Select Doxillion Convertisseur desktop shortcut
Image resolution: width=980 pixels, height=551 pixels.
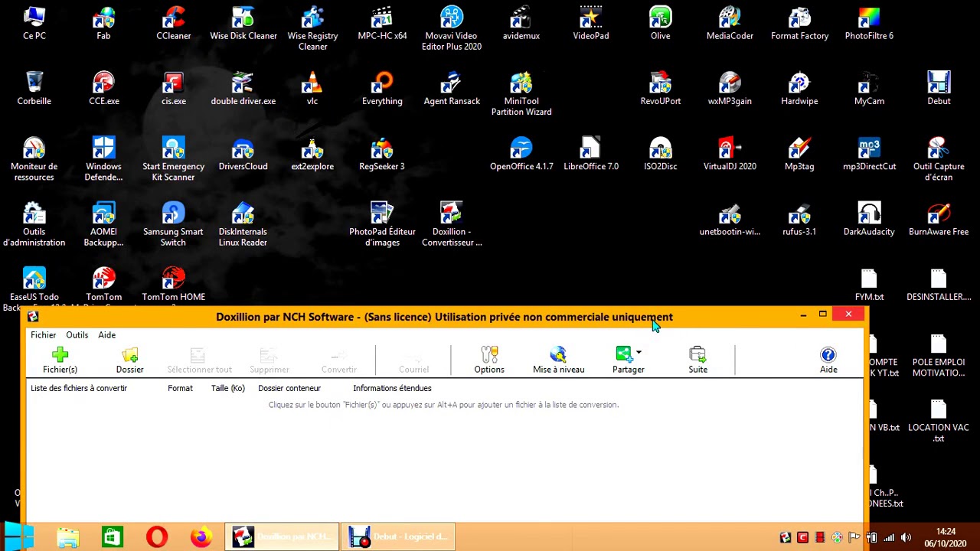point(452,223)
